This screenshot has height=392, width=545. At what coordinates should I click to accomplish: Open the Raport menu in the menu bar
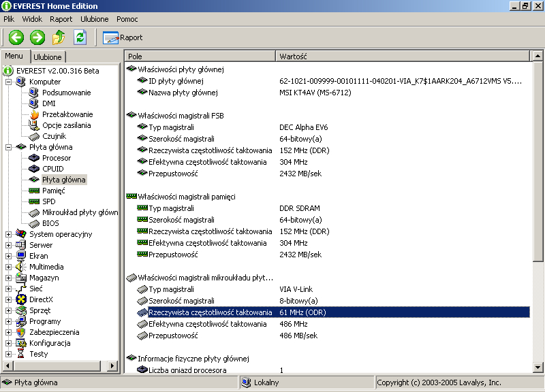[x=61, y=19]
